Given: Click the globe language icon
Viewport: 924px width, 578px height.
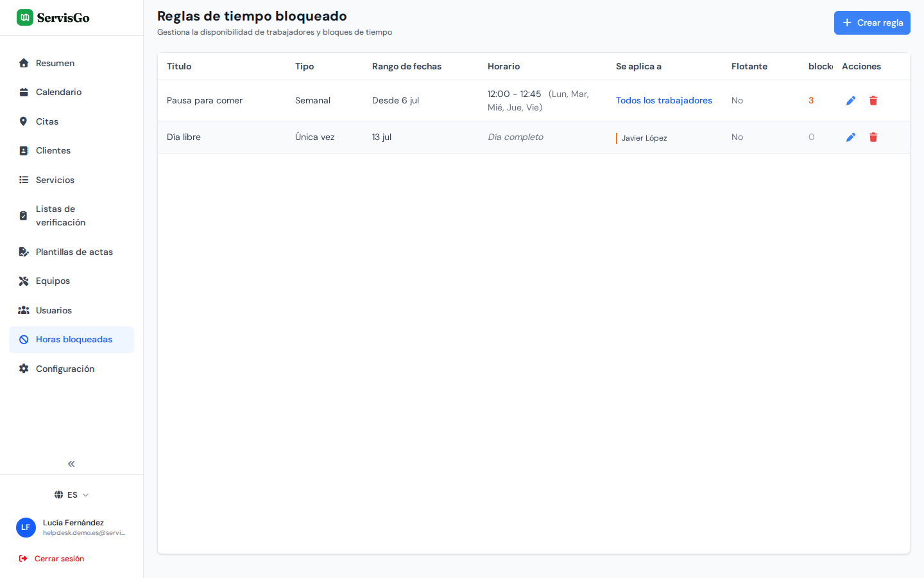Looking at the screenshot, I should [59, 495].
